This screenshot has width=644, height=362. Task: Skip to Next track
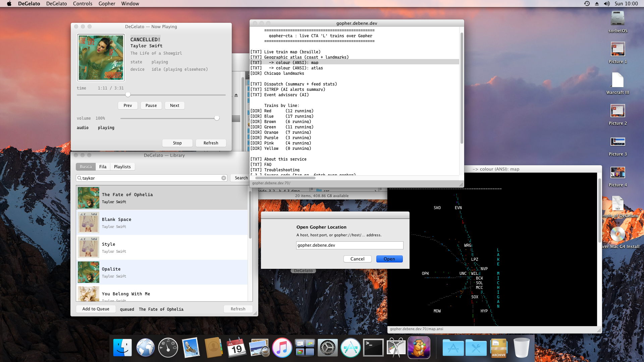pos(174,105)
